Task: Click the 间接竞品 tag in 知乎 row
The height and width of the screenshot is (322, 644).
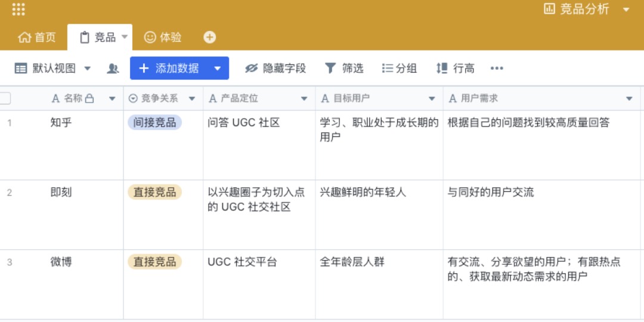Action: point(154,123)
